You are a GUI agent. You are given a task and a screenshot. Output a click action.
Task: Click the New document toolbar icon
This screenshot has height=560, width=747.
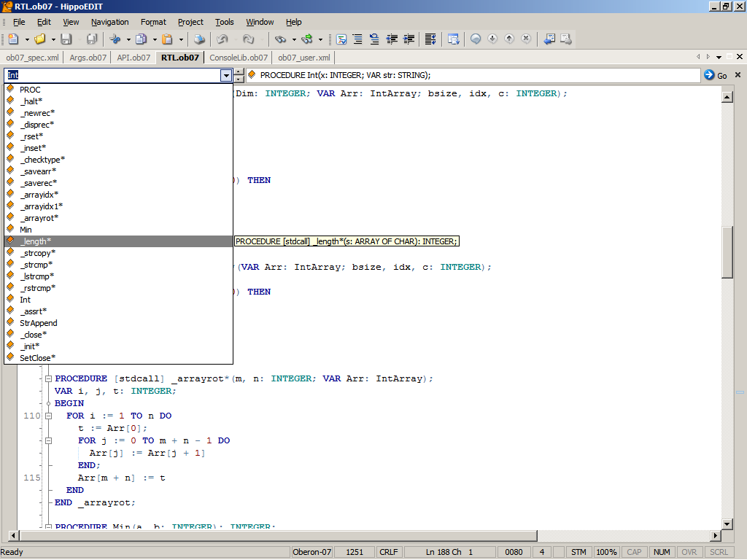tap(13, 39)
